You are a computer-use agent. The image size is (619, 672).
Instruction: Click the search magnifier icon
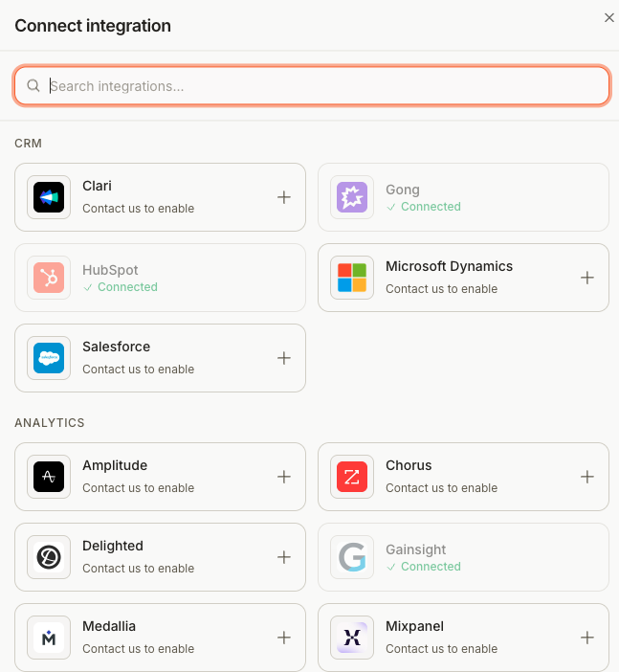click(33, 86)
